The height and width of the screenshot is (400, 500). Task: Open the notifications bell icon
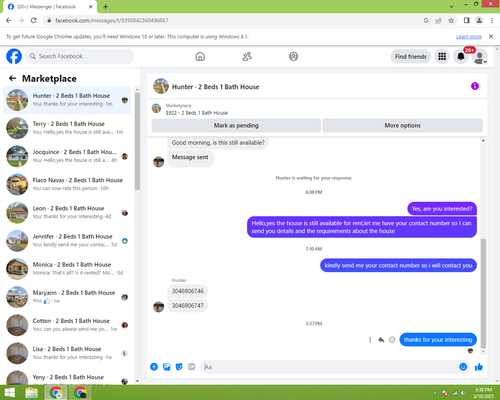461,57
